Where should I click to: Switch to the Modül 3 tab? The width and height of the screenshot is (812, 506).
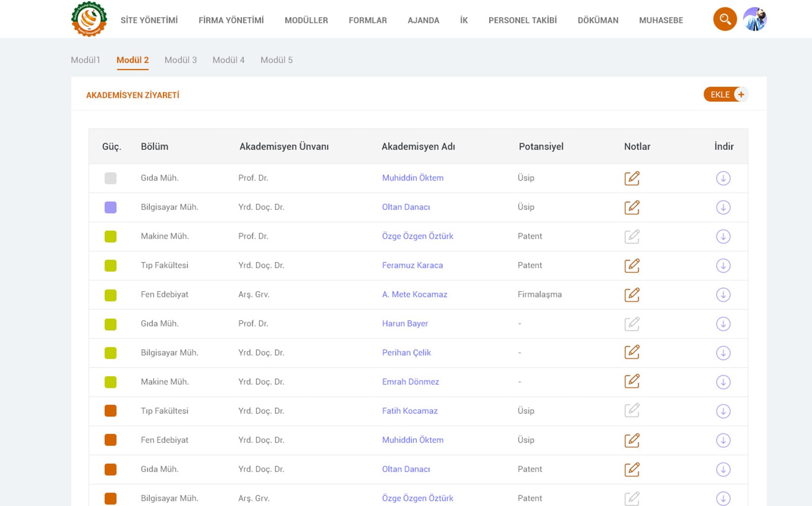(x=180, y=60)
